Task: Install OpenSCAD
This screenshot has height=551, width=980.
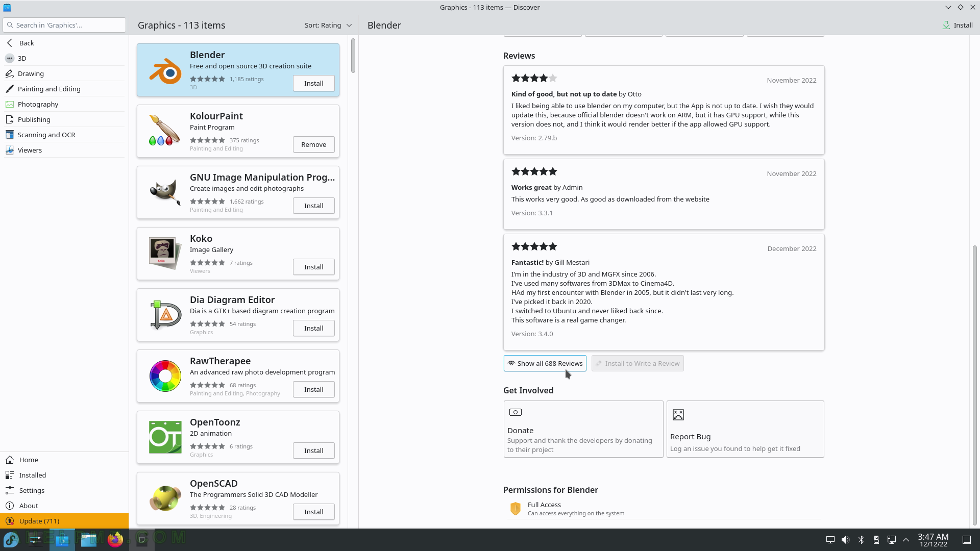Action: click(x=313, y=512)
